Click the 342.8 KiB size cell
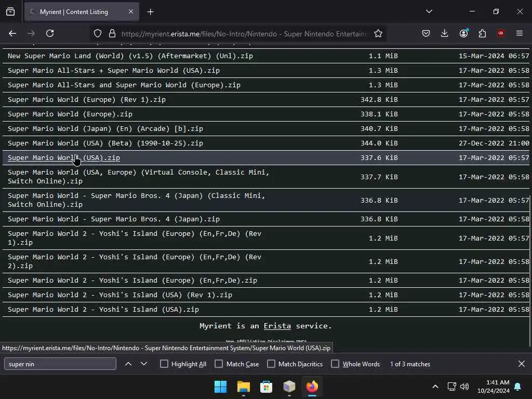The height and width of the screenshot is (399, 532). (x=379, y=100)
